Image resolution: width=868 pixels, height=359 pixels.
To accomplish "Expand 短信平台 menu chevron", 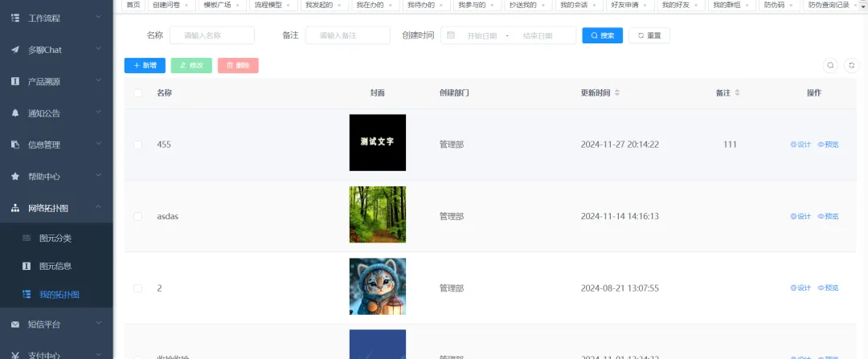I will coord(98,324).
